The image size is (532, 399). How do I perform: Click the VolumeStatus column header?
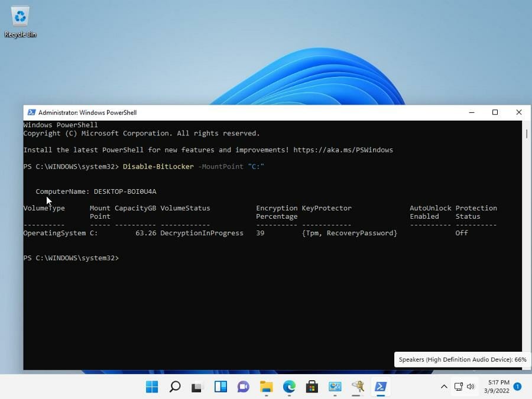click(x=185, y=208)
